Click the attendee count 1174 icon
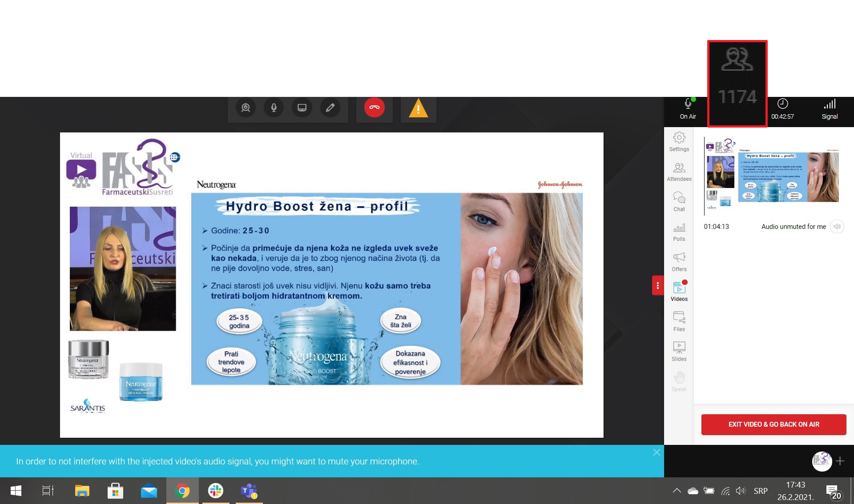 pyautogui.click(x=737, y=83)
